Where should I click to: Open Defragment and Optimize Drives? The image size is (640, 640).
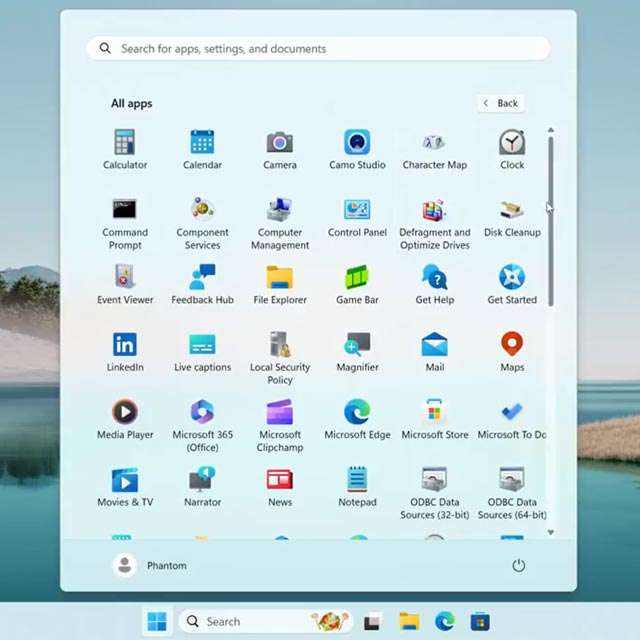[435, 224]
